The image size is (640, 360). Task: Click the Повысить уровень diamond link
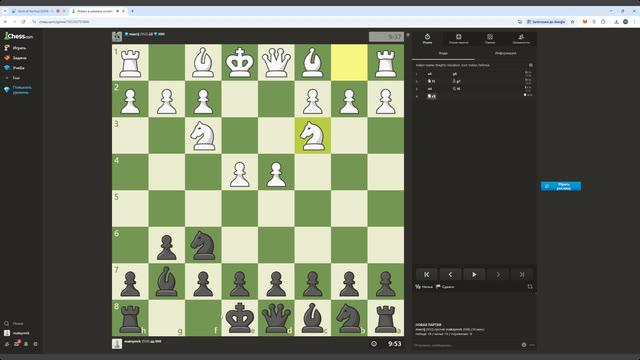(x=18, y=90)
